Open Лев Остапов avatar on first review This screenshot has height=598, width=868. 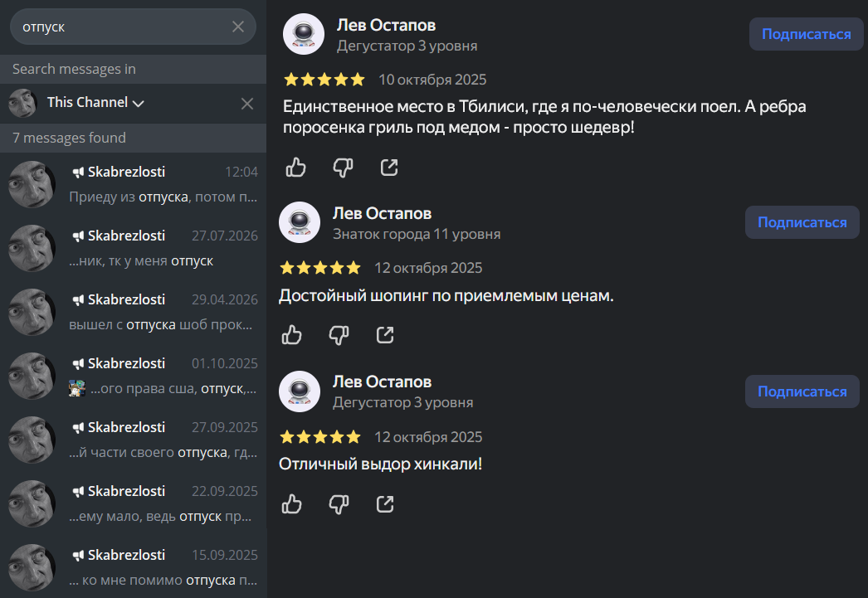(304, 34)
